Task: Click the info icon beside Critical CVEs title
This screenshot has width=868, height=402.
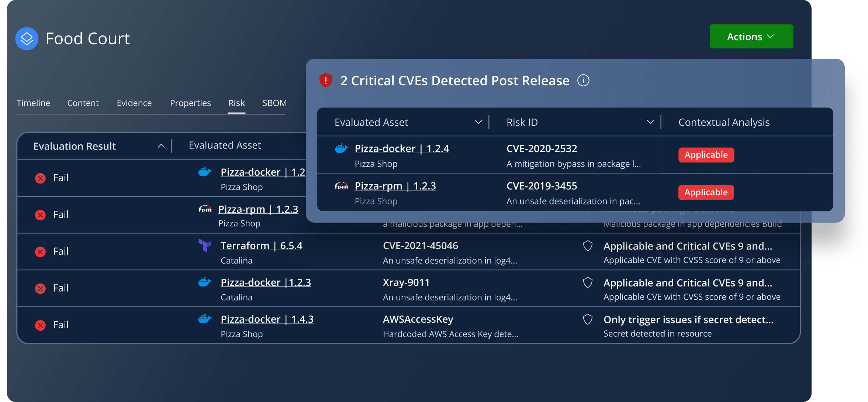Action: click(583, 80)
